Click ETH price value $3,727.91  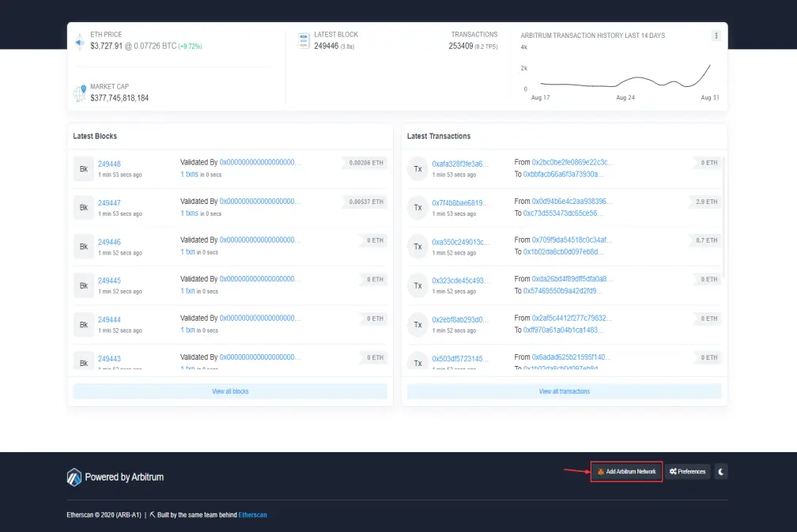106,46
